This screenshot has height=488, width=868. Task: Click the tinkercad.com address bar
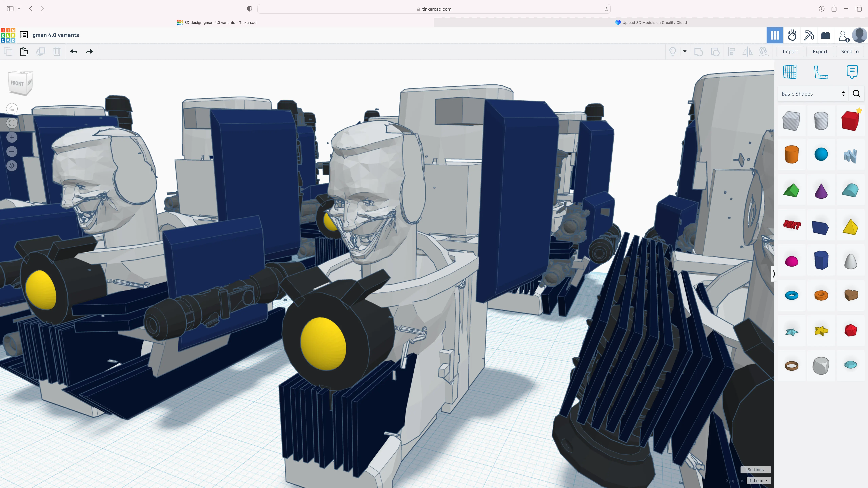pyautogui.click(x=434, y=9)
